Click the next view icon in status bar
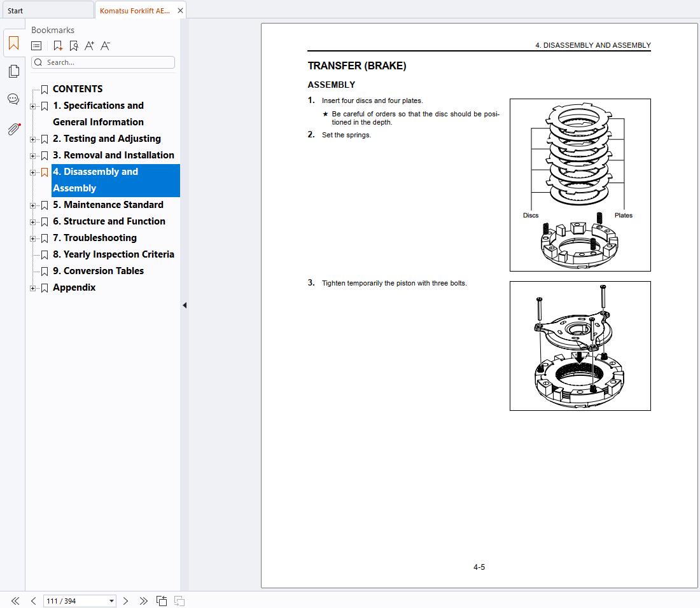 (179, 601)
